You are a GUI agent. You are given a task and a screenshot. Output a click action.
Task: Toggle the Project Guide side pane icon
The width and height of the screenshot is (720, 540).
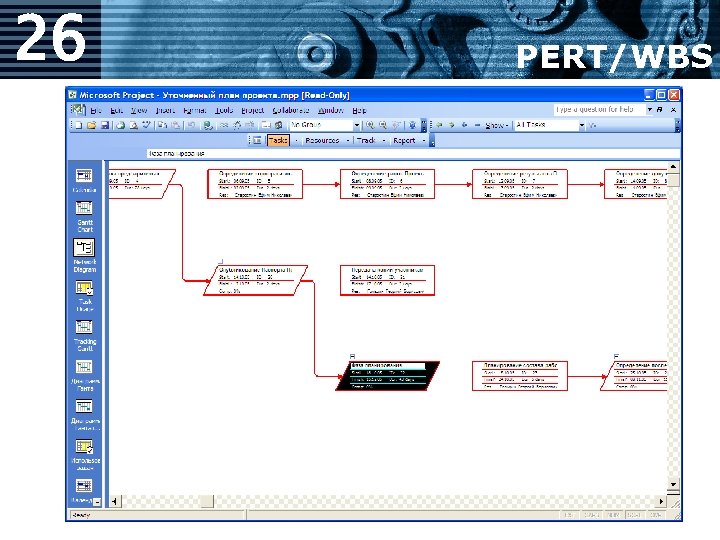tap(257, 141)
